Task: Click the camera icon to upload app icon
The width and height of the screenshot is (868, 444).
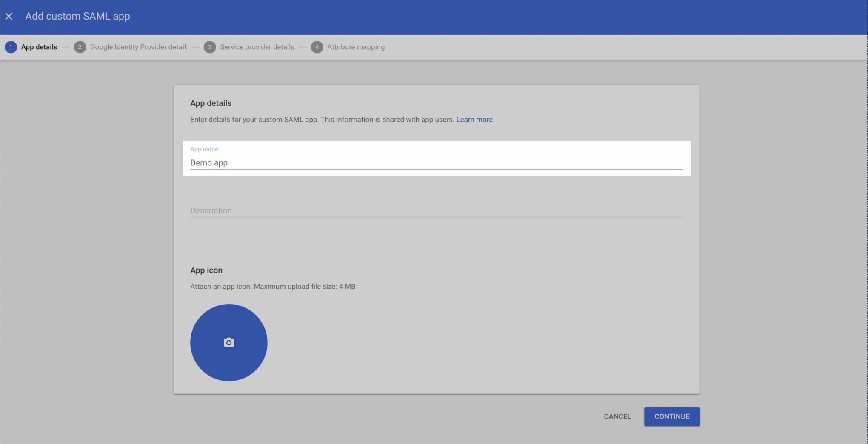Action: click(x=229, y=342)
